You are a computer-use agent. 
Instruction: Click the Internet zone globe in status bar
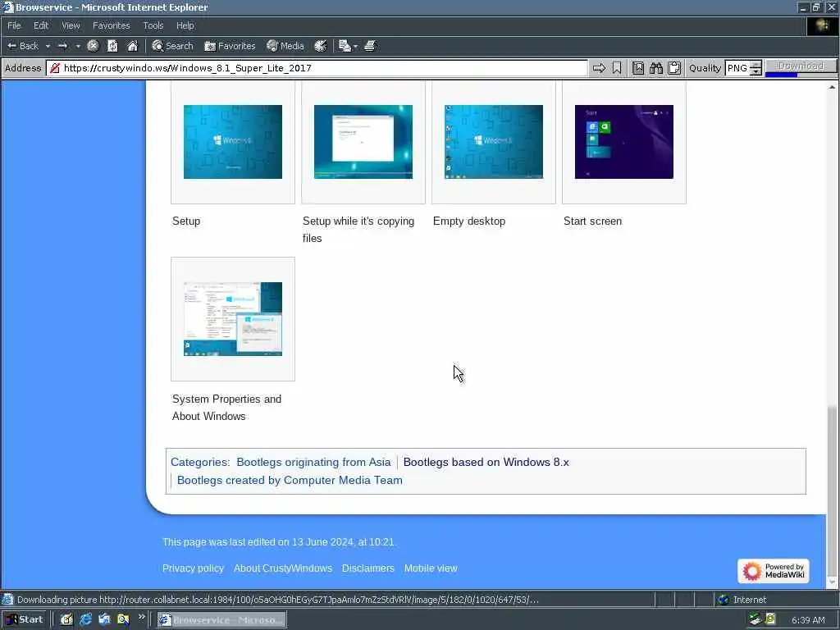click(724, 600)
